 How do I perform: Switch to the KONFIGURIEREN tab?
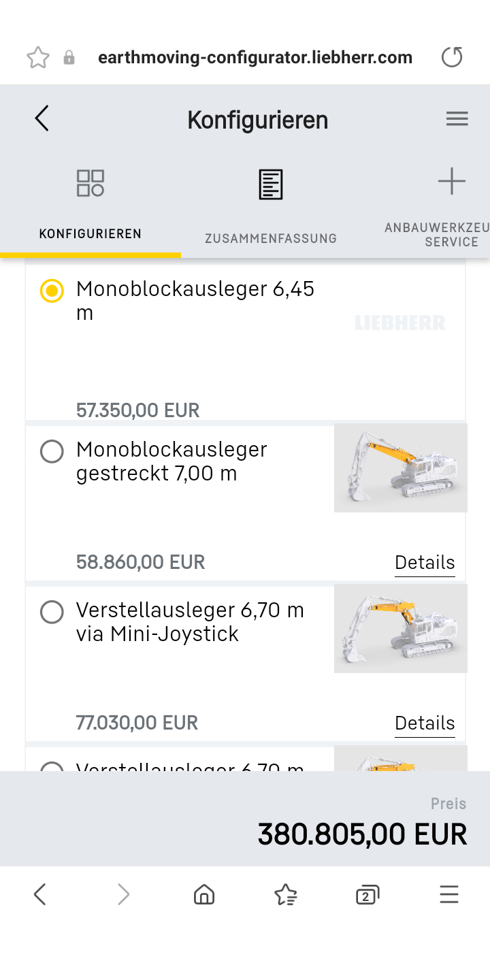tap(90, 234)
